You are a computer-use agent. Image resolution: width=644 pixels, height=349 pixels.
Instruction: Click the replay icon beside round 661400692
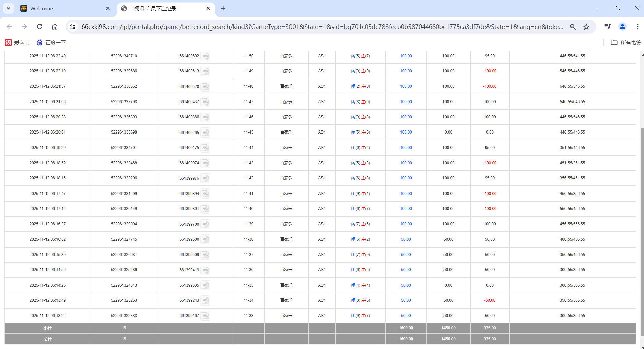point(206,56)
